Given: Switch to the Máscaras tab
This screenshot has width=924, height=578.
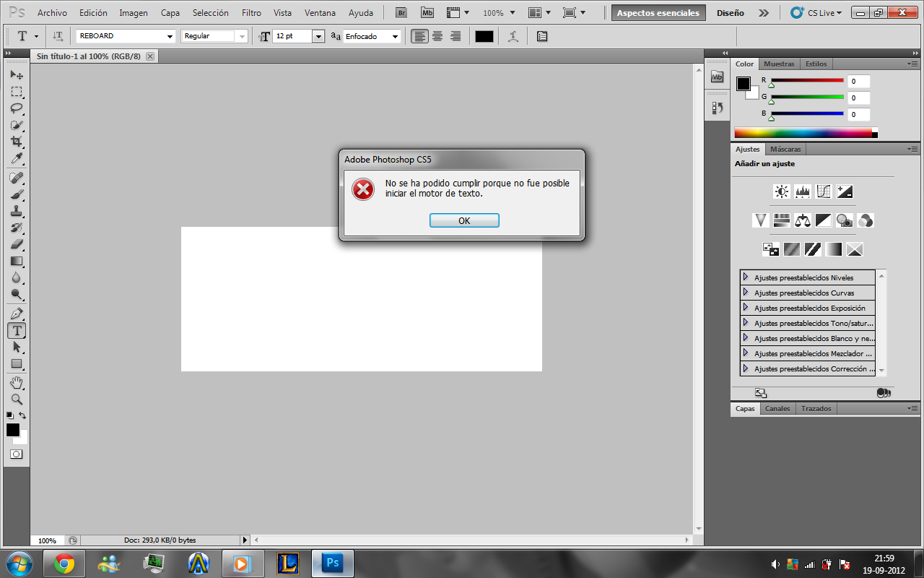Looking at the screenshot, I should tap(785, 149).
